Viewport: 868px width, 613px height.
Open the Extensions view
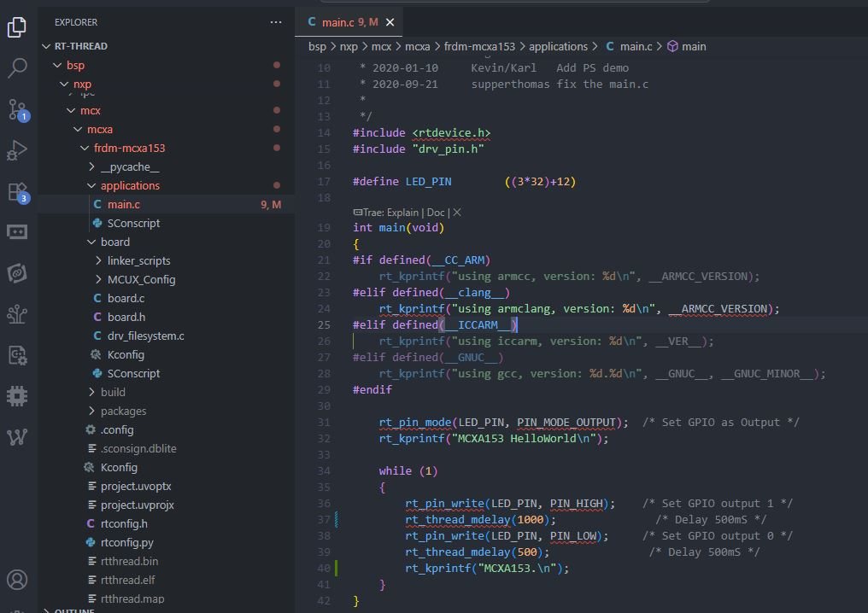coord(17,192)
